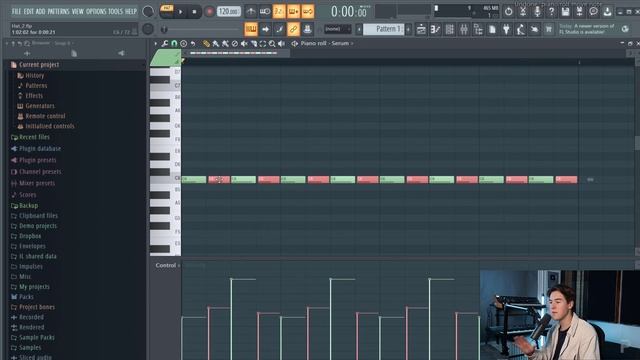Click the Pattern 1 selector field
The image size is (640, 360).
(384, 29)
